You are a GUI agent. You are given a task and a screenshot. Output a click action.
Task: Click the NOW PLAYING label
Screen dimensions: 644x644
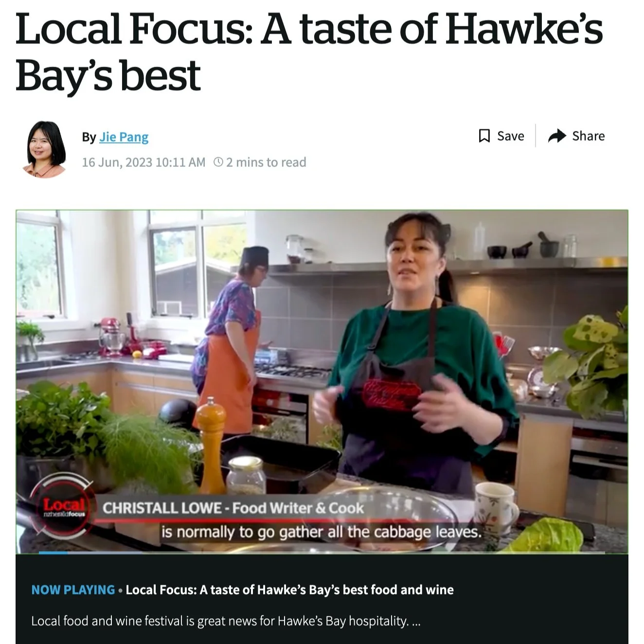tap(73, 590)
